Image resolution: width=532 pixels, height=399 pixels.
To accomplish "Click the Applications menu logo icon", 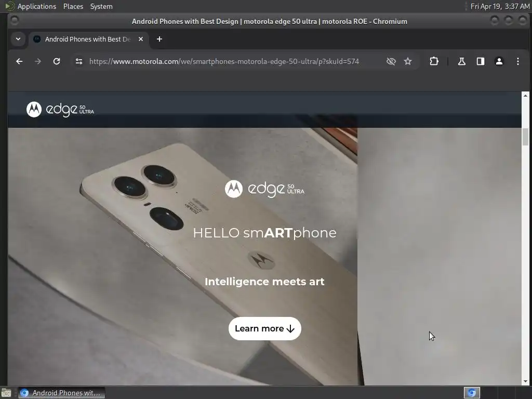I will click(9, 6).
